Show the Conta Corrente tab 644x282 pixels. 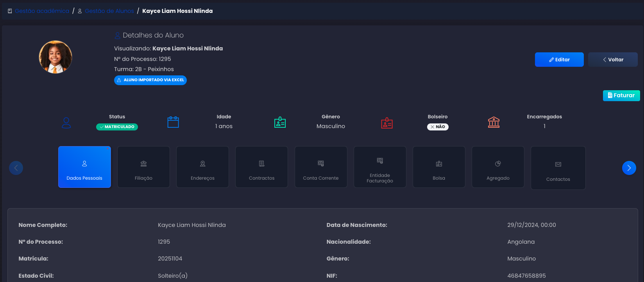pyautogui.click(x=321, y=167)
